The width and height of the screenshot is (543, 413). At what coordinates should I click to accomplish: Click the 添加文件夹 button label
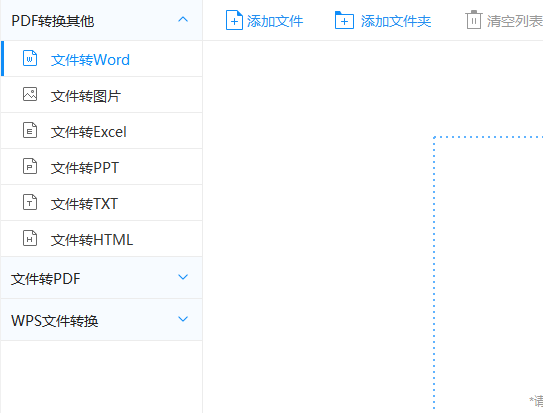(x=396, y=21)
